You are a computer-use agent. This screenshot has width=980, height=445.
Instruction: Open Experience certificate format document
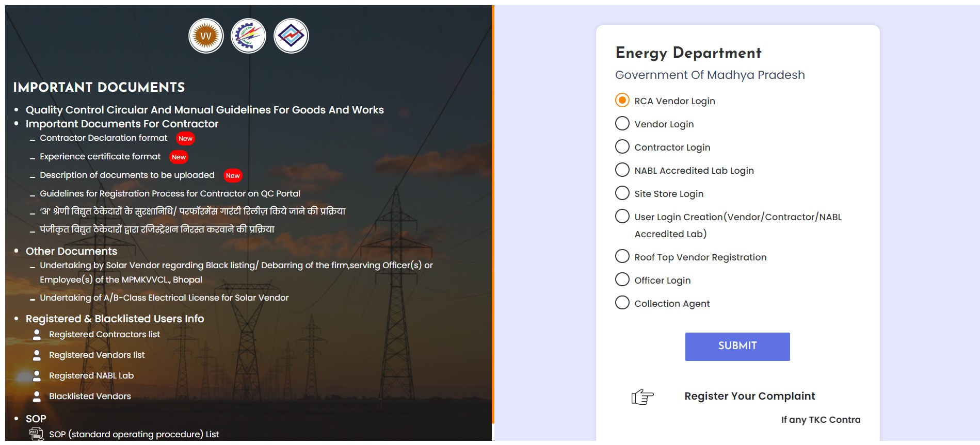[100, 157]
